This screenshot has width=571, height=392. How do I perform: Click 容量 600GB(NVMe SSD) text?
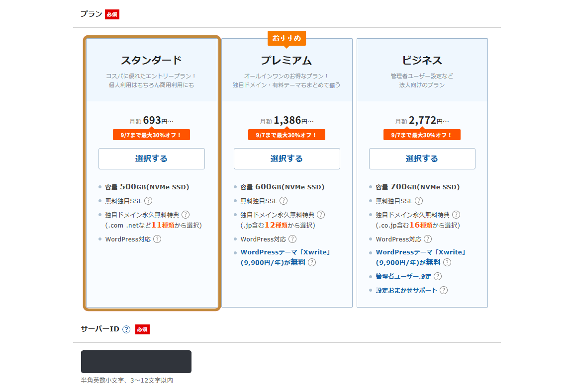282,187
